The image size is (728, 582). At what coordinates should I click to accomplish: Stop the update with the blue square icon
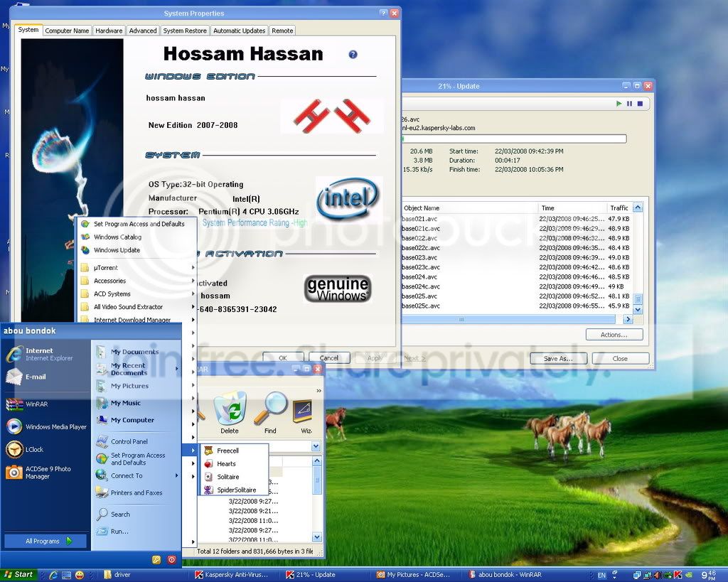coord(640,104)
